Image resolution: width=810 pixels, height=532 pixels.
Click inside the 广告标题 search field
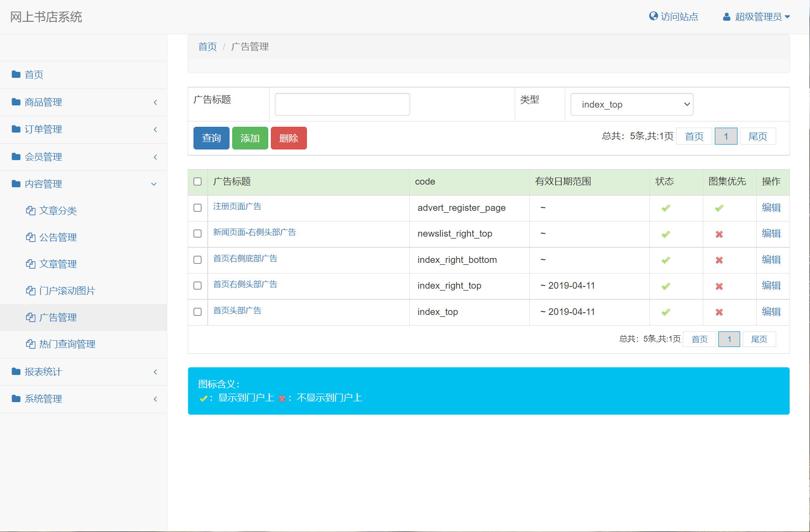coord(342,104)
